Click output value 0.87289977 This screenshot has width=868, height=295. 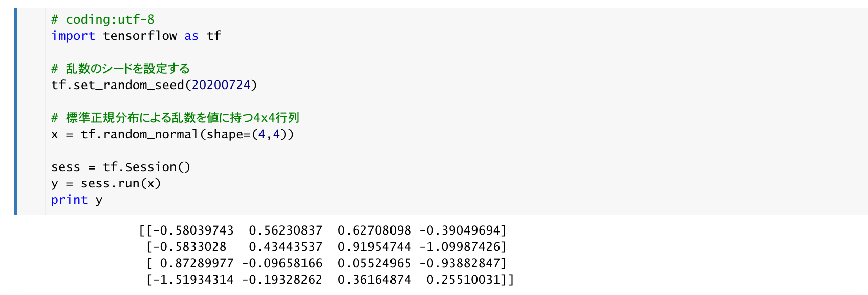pyautogui.click(x=197, y=263)
